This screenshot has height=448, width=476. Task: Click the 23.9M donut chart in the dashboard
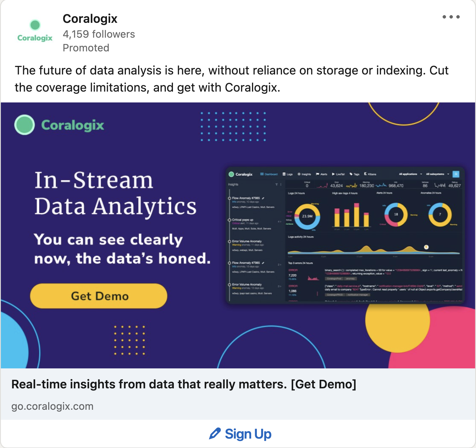pos(307,217)
